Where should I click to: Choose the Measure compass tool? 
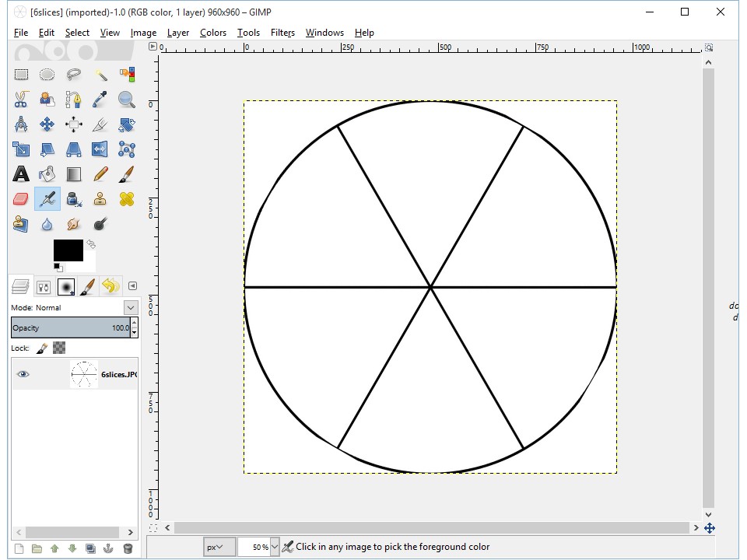coord(21,124)
